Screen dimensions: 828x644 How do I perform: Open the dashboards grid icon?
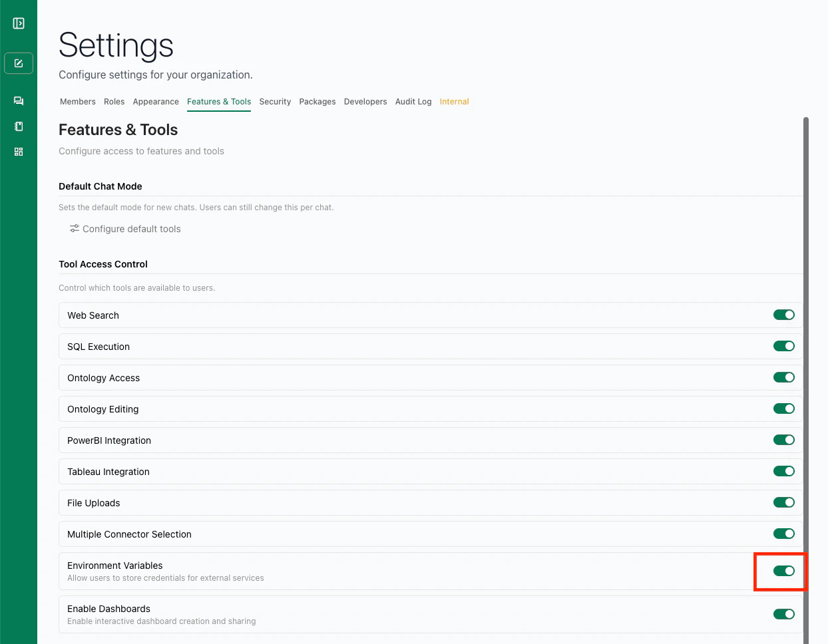click(18, 151)
